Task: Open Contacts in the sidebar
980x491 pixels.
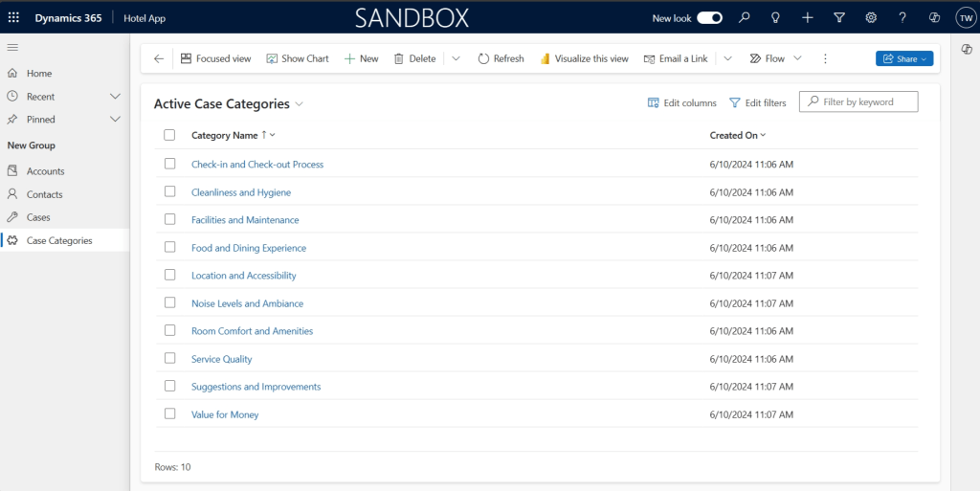Action: pos(65,194)
